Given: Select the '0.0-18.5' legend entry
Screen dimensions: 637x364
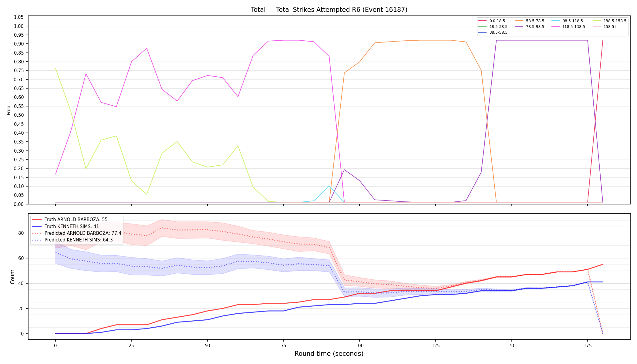Looking at the screenshot, I should 492,21.
